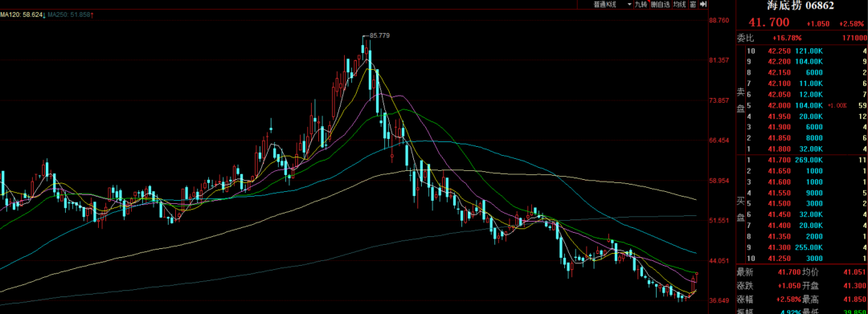
Task: Select sell level 4 price 41.950
Action: tap(779, 116)
